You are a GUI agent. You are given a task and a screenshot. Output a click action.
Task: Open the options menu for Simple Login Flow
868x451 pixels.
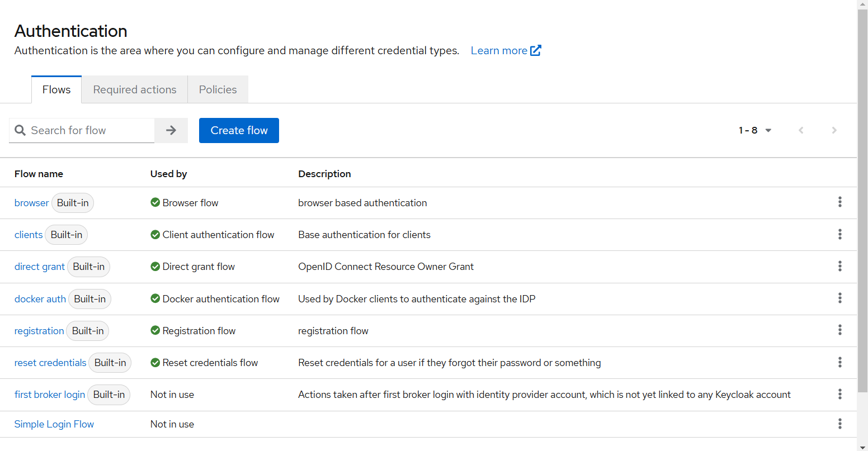(840, 424)
